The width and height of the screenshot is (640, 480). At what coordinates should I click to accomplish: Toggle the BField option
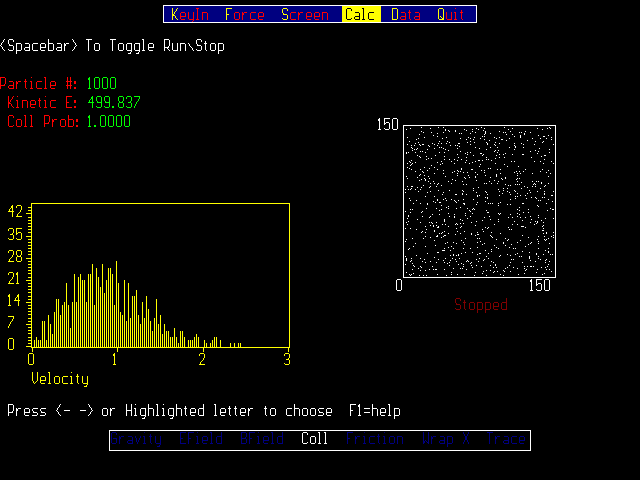[260, 439]
